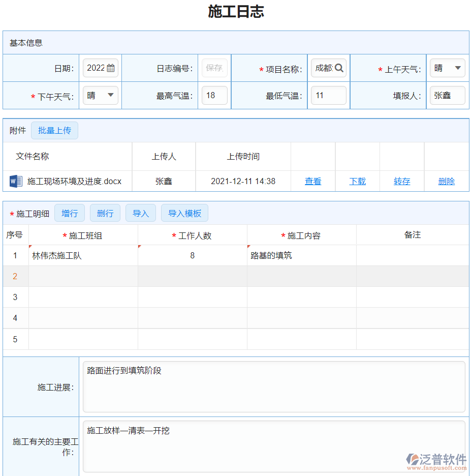Click the grayed 保存 icon in 日志编号 field
This screenshot has height=476, width=472.
(x=214, y=68)
